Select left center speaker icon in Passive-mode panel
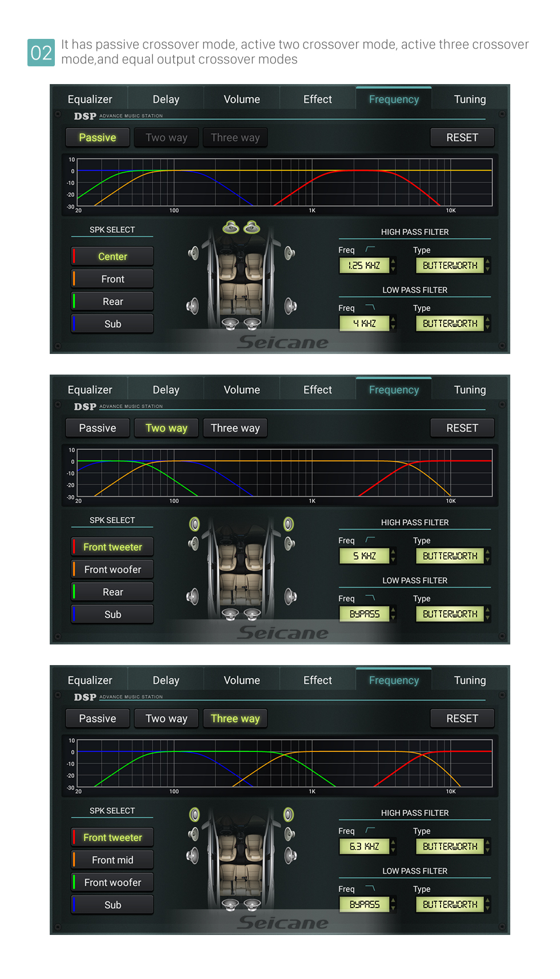The height and width of the screenshot is (979, 560). (231, 228)
